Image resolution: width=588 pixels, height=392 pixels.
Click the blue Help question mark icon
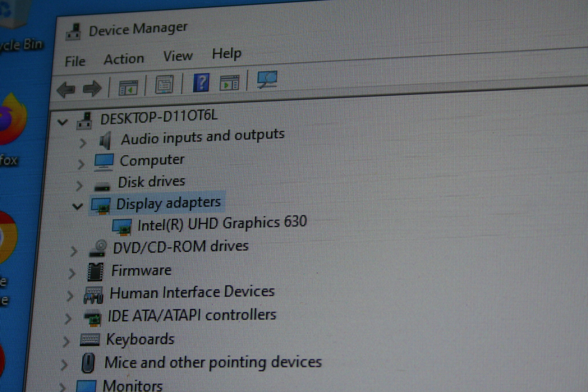pos(201,82)
